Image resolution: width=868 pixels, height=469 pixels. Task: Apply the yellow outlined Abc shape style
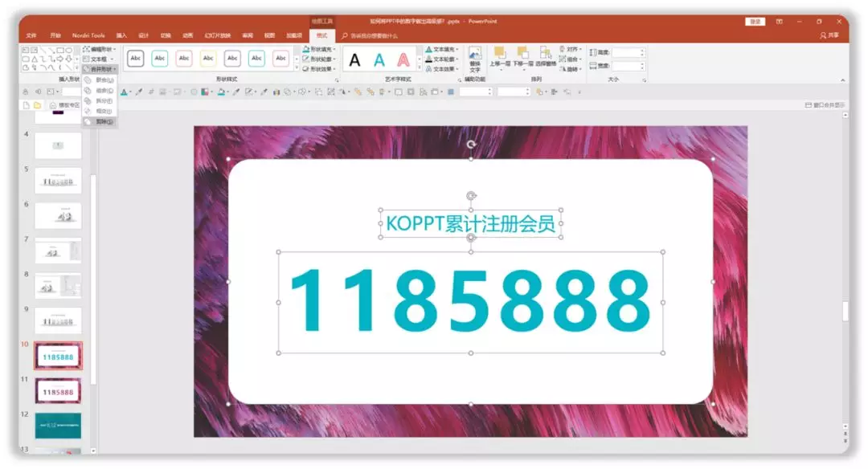(208, 59)
